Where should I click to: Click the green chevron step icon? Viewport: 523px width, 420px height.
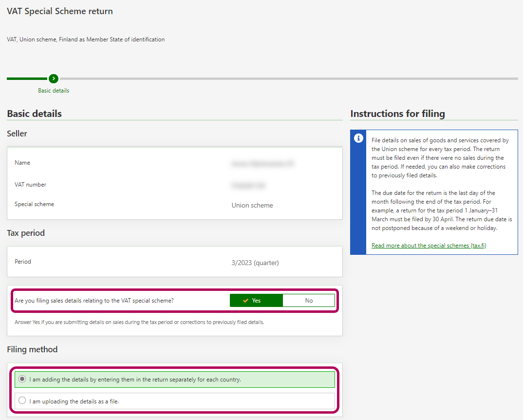click(54, 78)
